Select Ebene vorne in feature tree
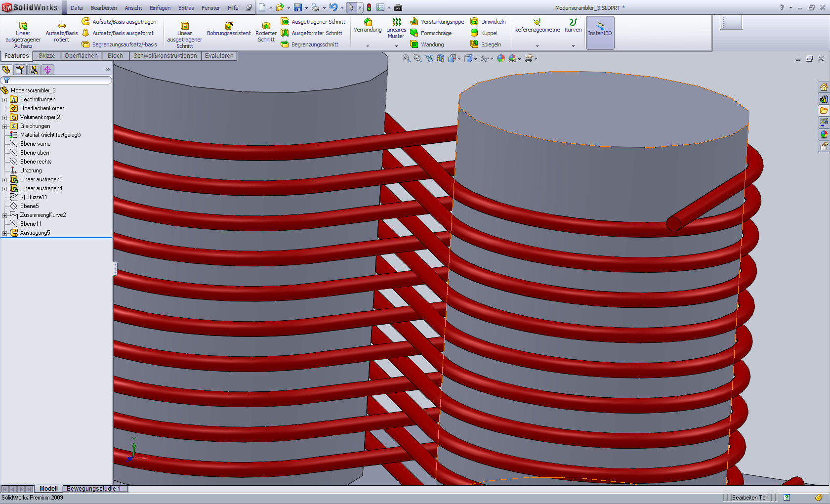Viewport: 830px width, 504px height. coord(35,144)
